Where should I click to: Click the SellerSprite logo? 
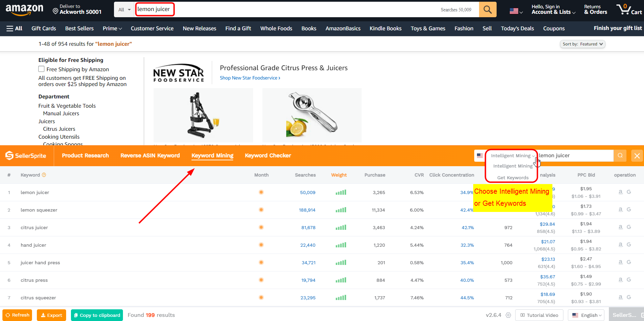point(26,156)
